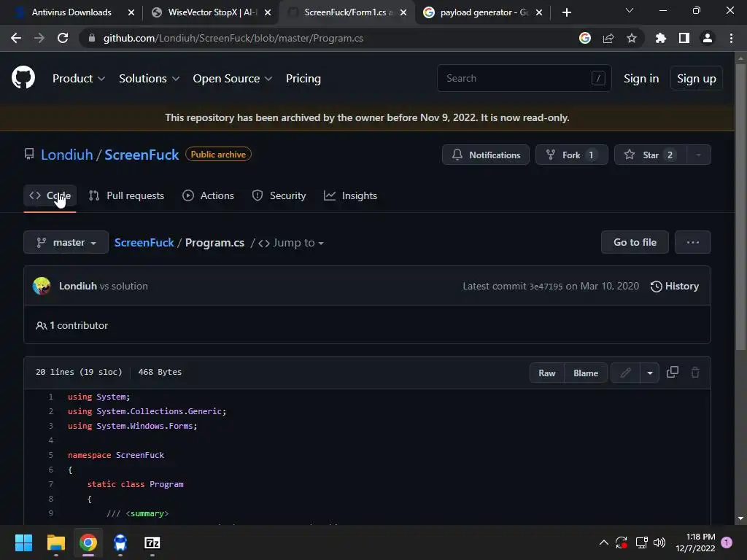Toggle Chrome side panel icon
This screenshot has width=747, height=560.
(684, 38)
